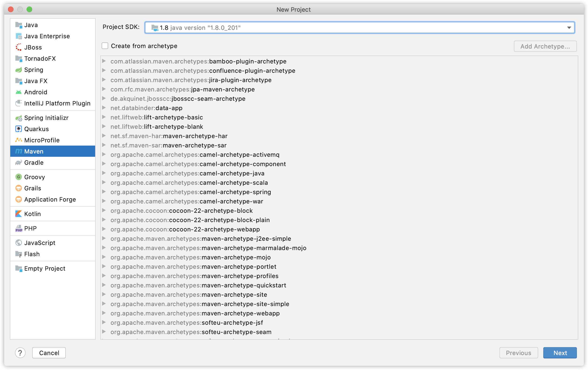Select the Spring Initializr project type label
This screenshot has width=588, height=370.
(46, 118)
